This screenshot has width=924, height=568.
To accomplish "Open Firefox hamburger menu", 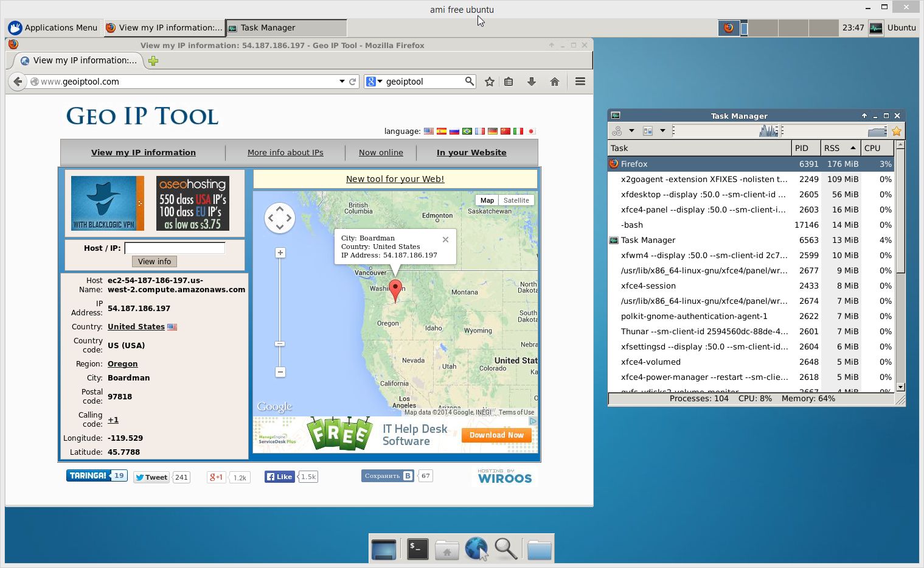I will tap(580, 82).
